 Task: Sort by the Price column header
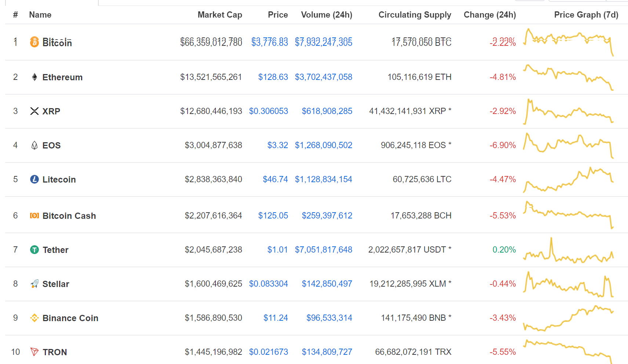click(x=278, y=15)
